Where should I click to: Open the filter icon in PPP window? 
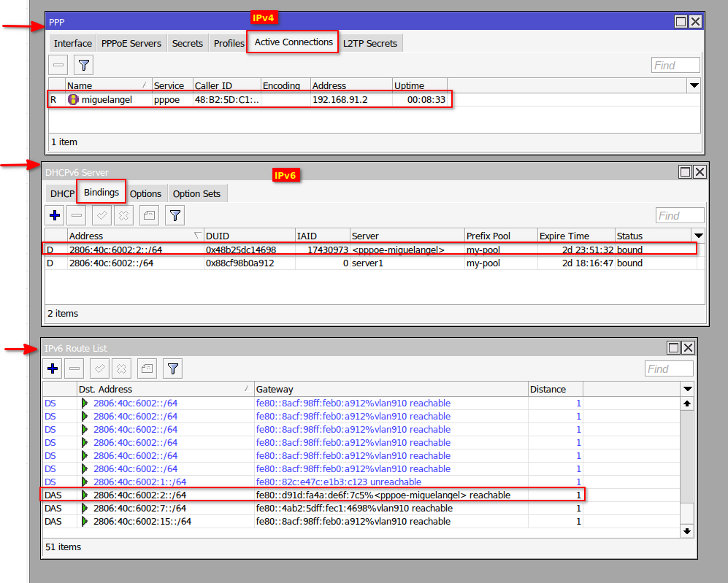tap(83, 65)
